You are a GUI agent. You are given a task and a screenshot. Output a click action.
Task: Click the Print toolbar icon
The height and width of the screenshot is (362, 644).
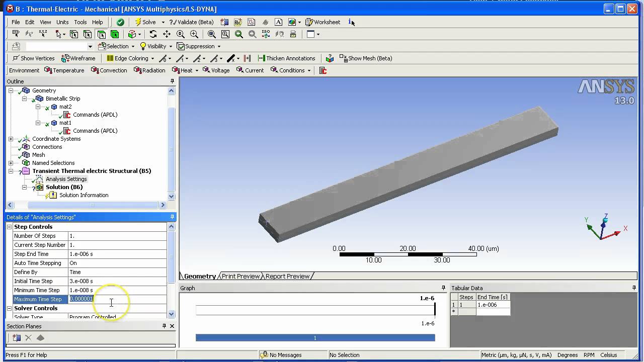coord(293,34)
